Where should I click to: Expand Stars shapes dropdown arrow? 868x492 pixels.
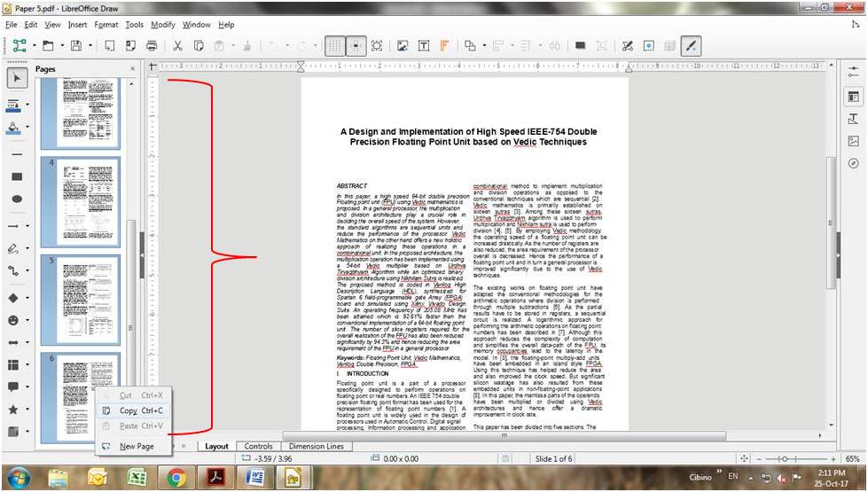(27, 409)
